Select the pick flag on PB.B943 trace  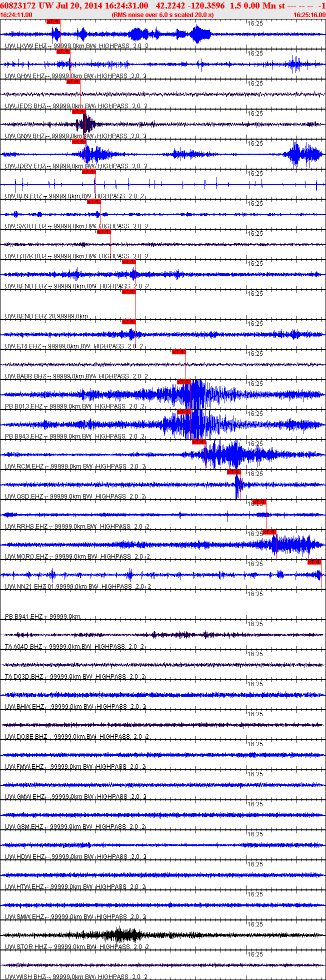coord(183,412)
